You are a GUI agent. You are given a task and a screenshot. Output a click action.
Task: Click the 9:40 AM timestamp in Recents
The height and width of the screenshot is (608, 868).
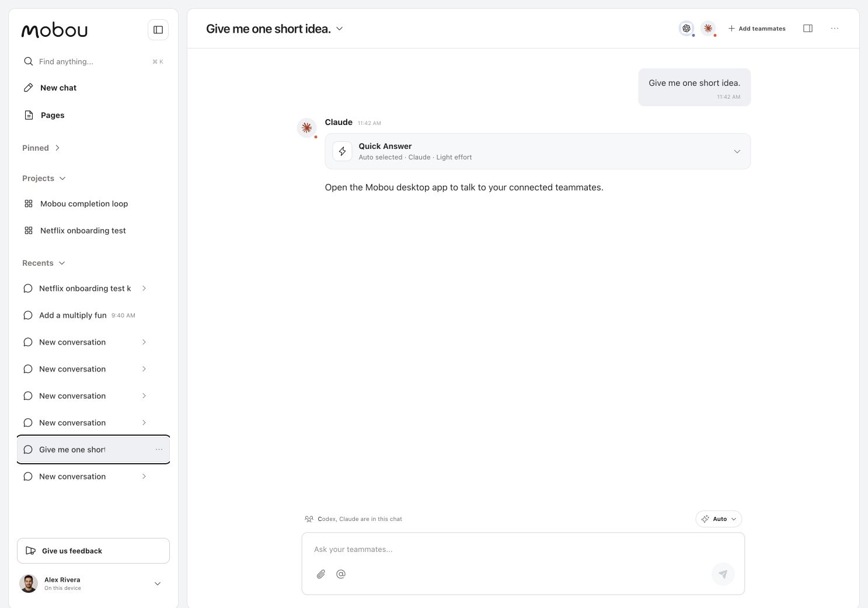click(123, 315)
